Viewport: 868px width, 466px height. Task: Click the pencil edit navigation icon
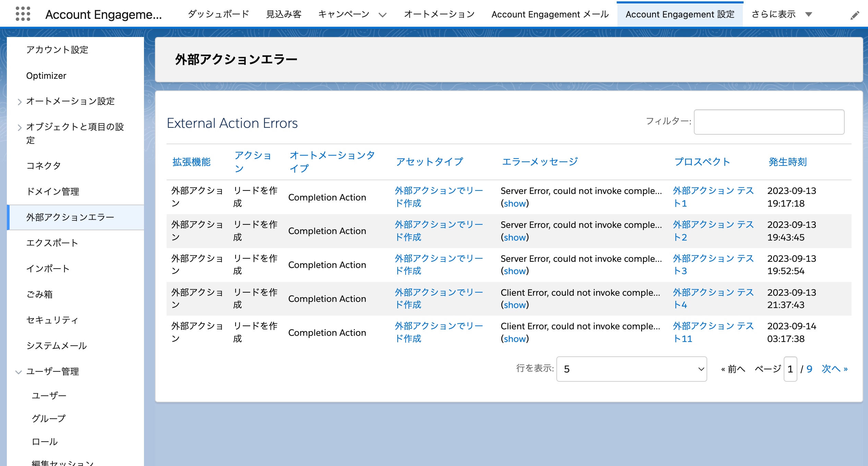click(855, 15)
